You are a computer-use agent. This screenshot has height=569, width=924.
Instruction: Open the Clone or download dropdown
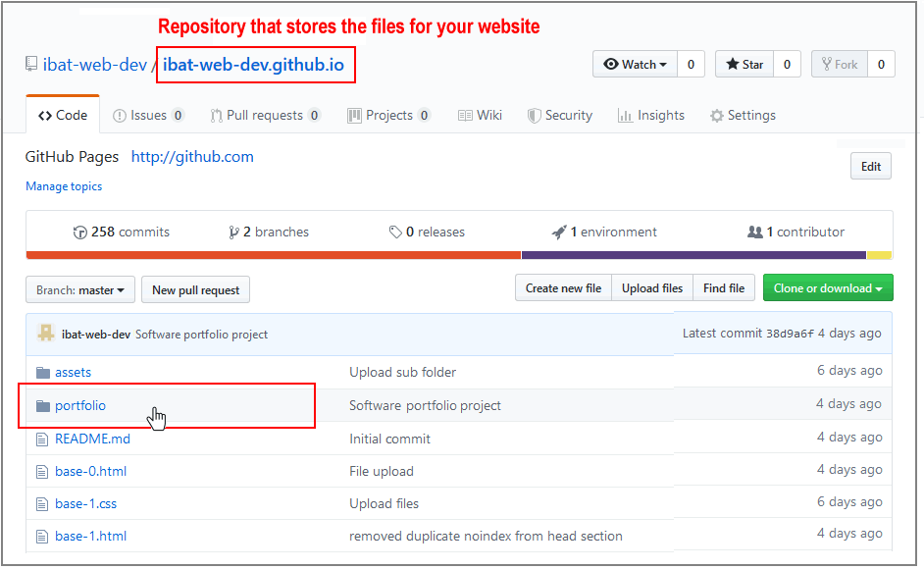(x=828, y=288)
